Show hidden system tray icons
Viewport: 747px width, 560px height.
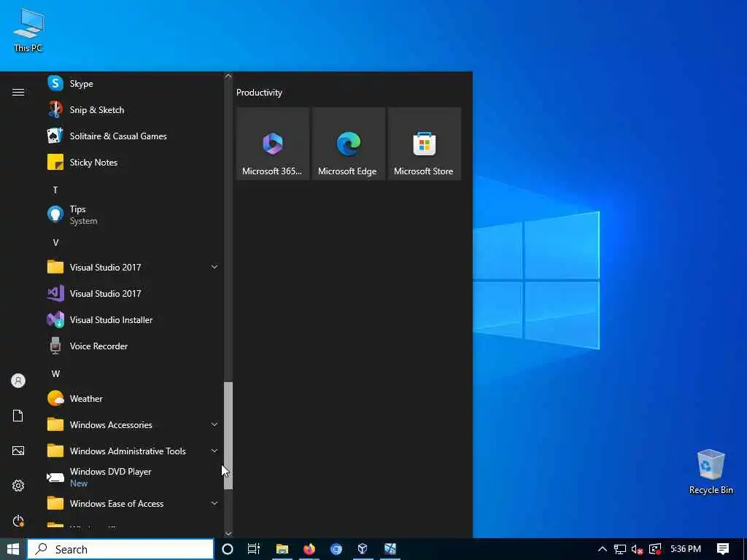(x=602, y=549)
